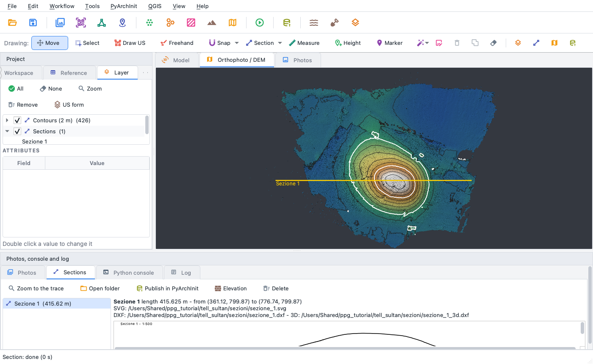Click the magic wand tool icon

click(x=420, y=43)
